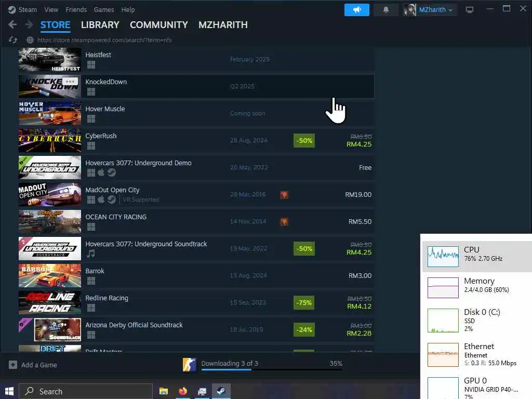Screen dimensions: 532x399
Task: Click the Free price label for Hovercars Demo
Action: coord(365,168)
